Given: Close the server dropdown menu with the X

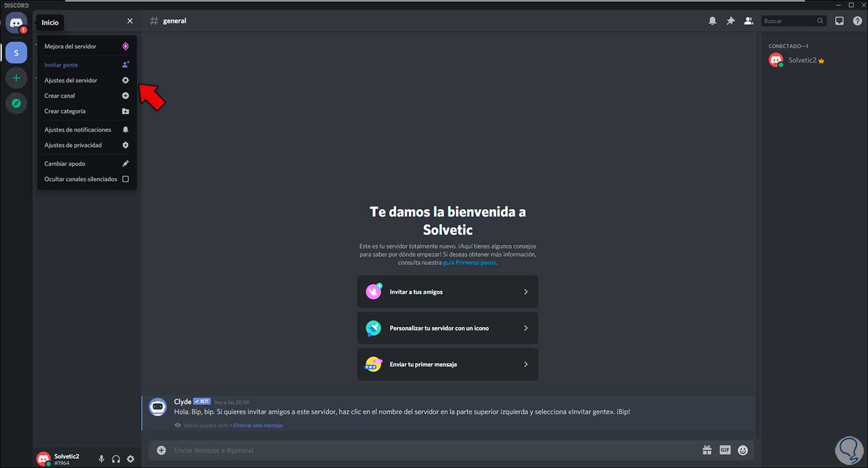Looking at the screenshot, I should [x=130, y=21].
